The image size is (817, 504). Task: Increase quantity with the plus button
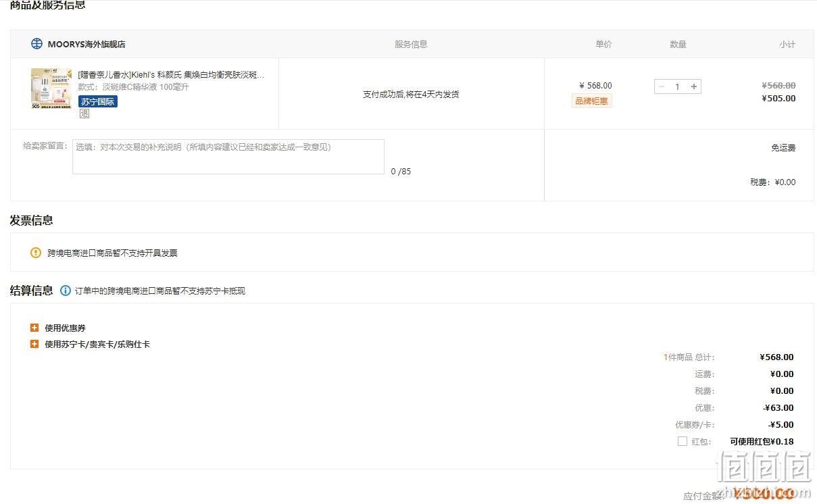click(694, 86)
